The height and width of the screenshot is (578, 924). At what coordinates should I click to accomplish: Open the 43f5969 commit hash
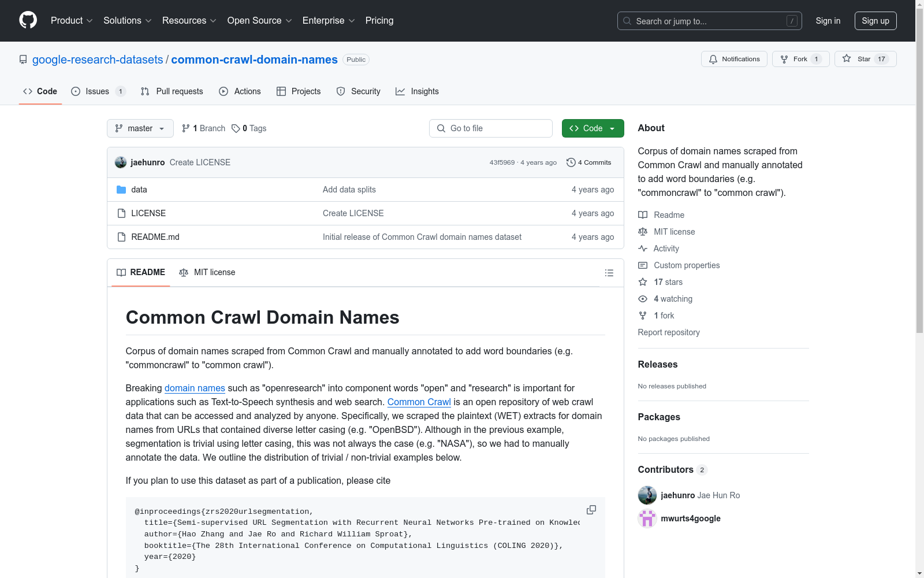pyautogui.click(x=502, y=162)
